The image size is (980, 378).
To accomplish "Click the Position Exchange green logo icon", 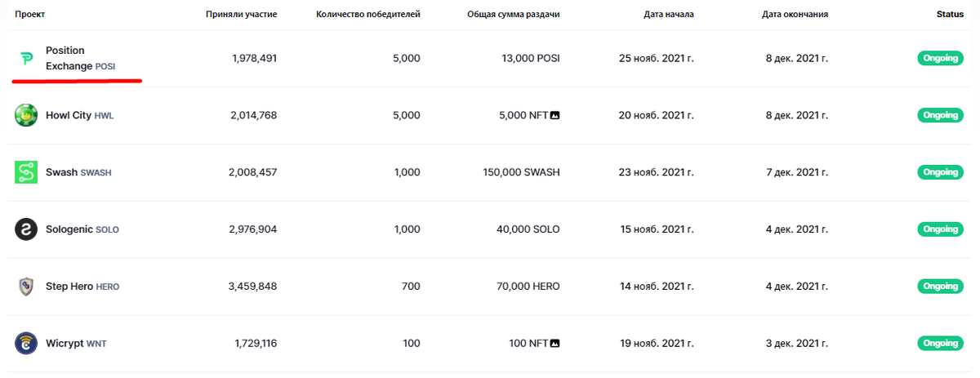I will click(x=26, y=58).
